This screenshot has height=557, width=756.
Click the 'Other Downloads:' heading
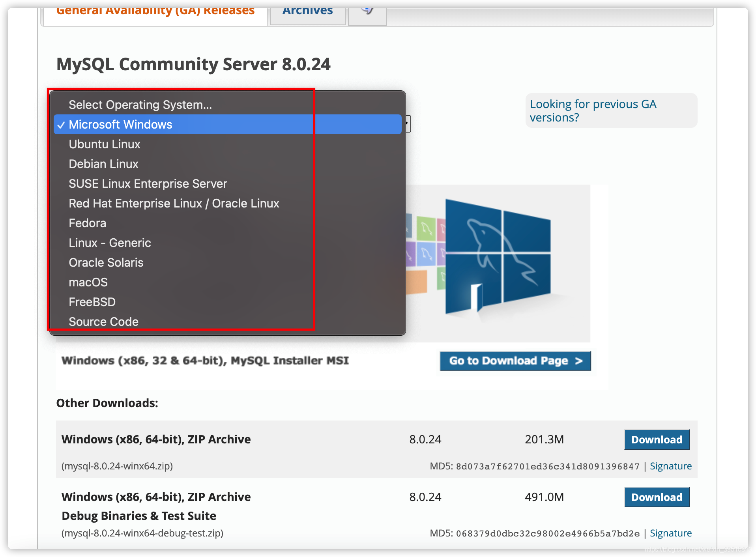point(107,403)
